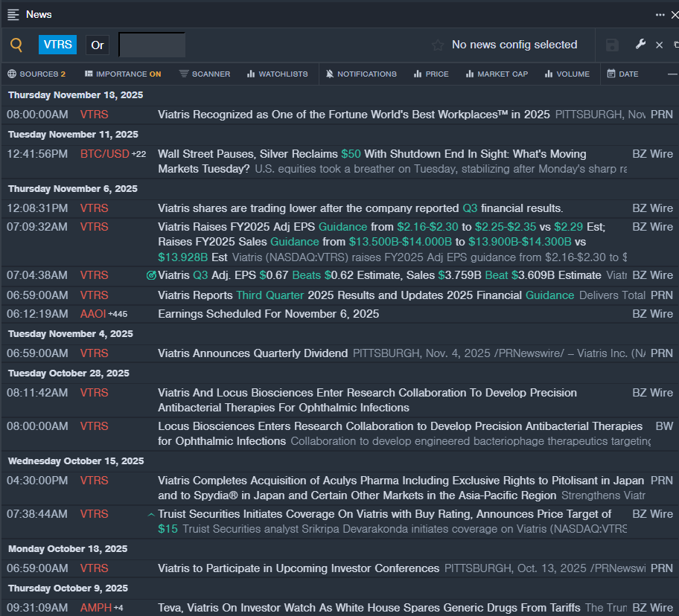
Task: Toggle the Importance ON filter
Action: (123, 74)
